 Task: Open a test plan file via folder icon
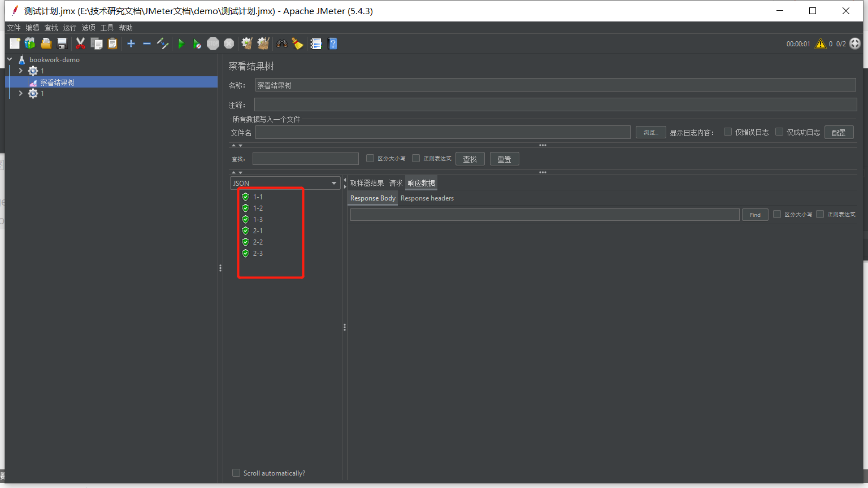(46, 43)
